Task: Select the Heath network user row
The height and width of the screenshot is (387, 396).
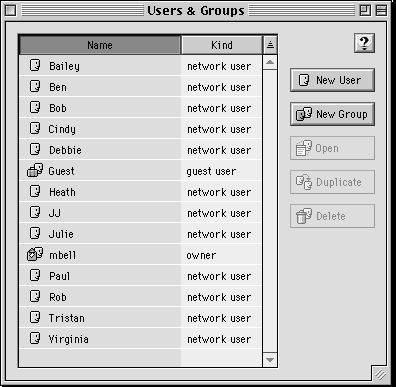Action: [x=140, y=192]
